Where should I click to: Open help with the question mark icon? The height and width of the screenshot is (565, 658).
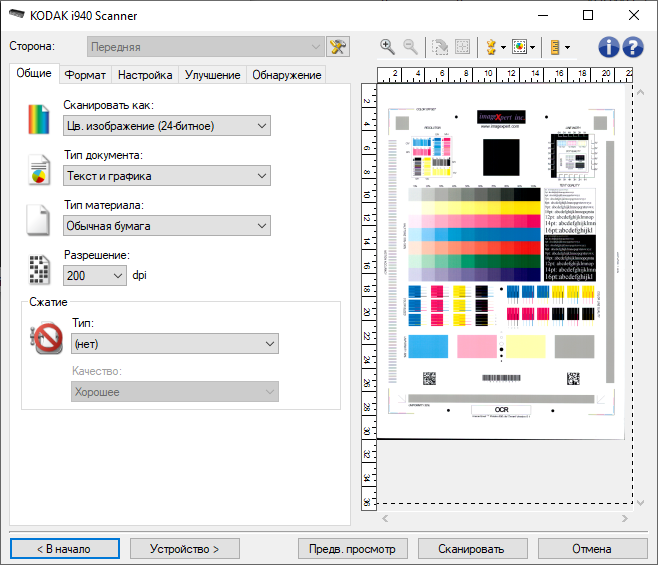point(632,47)
